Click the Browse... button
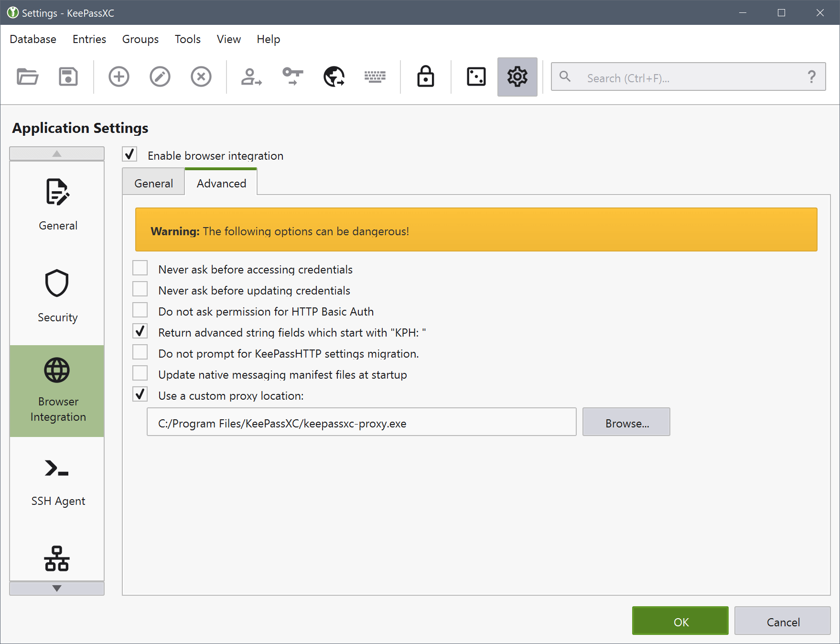Image resolution: width=840 pixels, height=644 pixels. pyautogui.click(x=626, y=422)
